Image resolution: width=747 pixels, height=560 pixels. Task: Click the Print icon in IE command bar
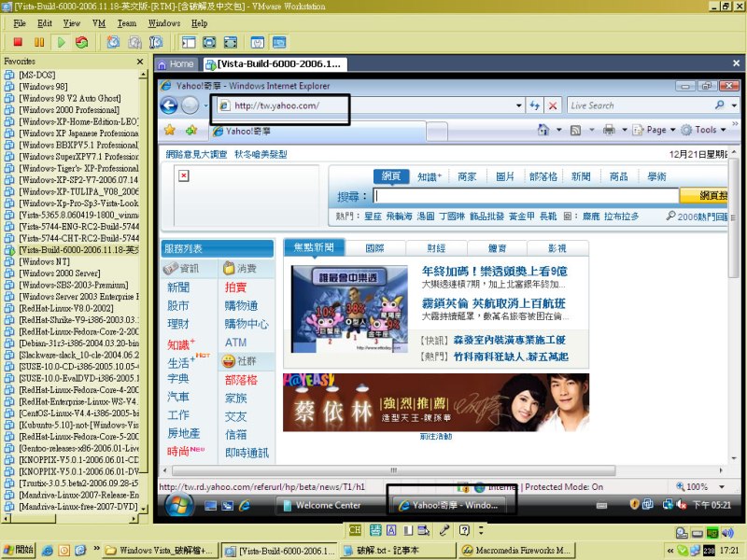(x=609, y=130)
